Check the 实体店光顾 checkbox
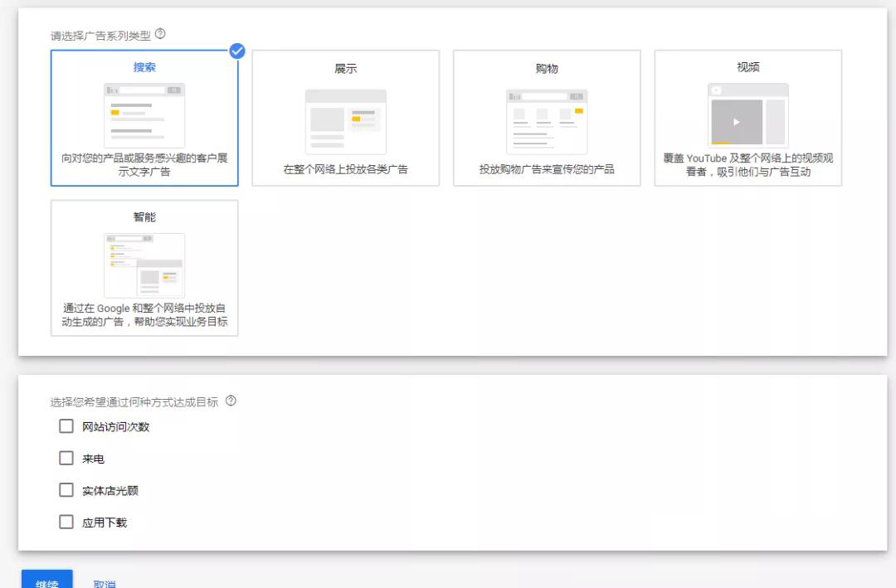The width and height of the screenshot is (896, 588). (66, 490)
